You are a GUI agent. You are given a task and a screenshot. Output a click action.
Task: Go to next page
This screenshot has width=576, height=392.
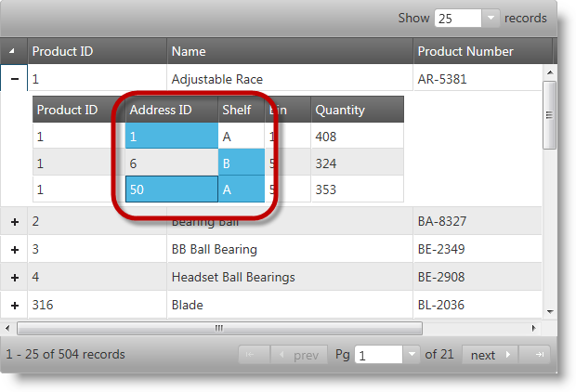pyautogui.click(x=491, y=355)
